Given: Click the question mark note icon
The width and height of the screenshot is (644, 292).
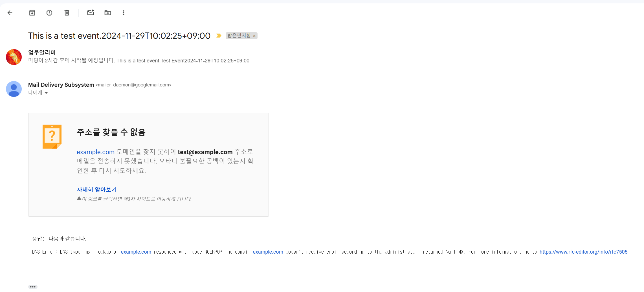Looking at the screenshot, I should pyautogui.click(x=52, y=137).
